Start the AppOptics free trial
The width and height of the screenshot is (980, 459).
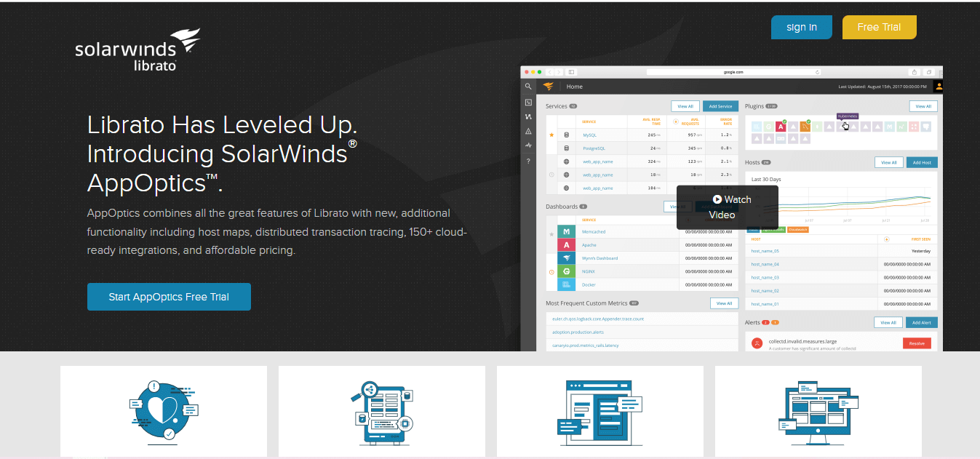[169, 297]
